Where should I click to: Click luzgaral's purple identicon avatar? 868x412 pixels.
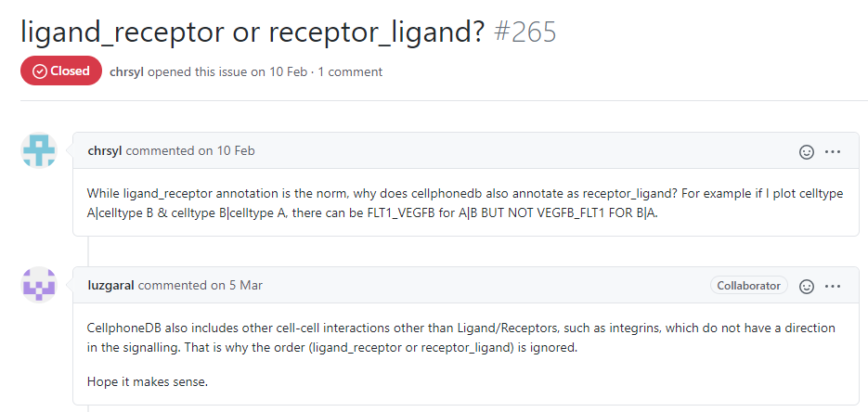pos(38,285)
